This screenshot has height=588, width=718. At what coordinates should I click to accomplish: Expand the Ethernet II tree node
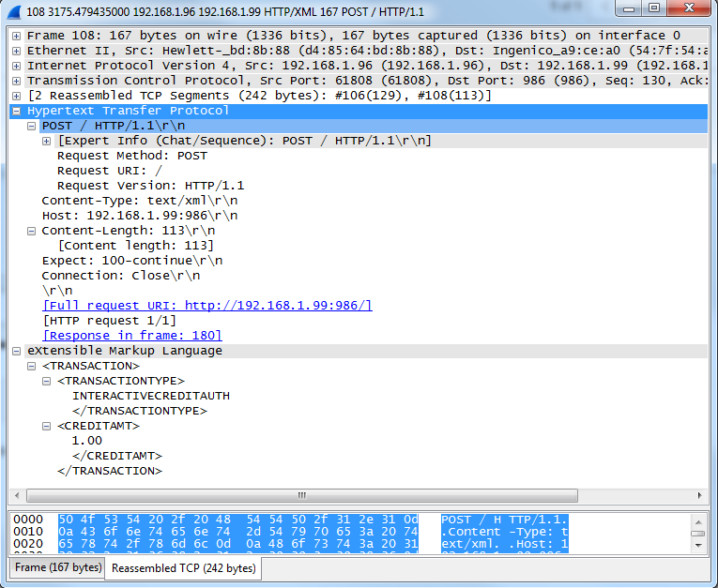point(16,51)
